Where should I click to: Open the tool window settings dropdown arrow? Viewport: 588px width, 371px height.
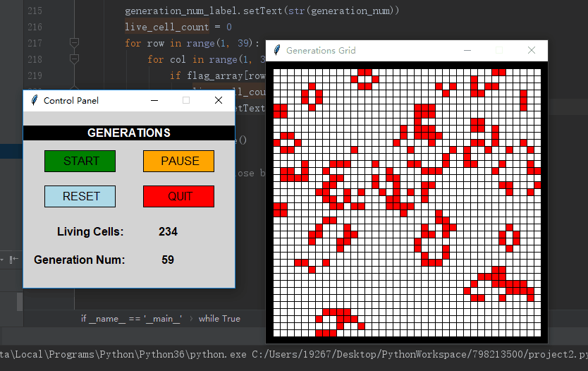[2, 260]
